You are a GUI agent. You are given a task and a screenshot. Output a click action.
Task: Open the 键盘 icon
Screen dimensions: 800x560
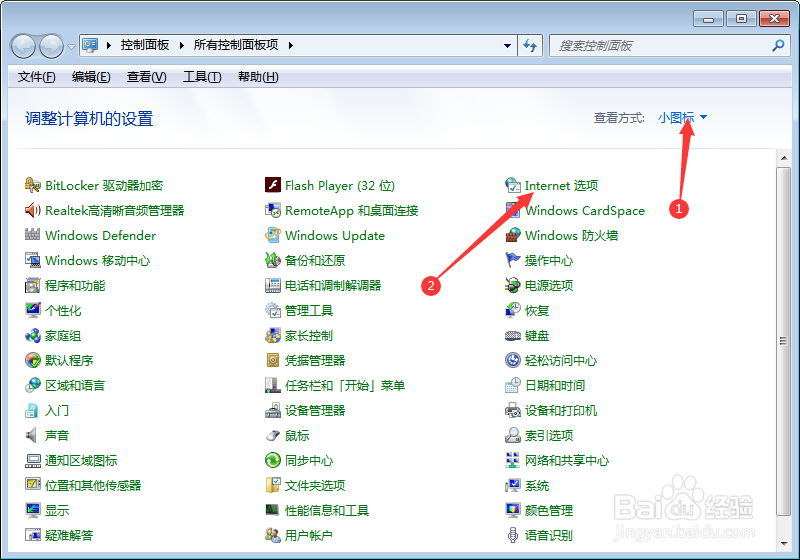click(513, 335)
